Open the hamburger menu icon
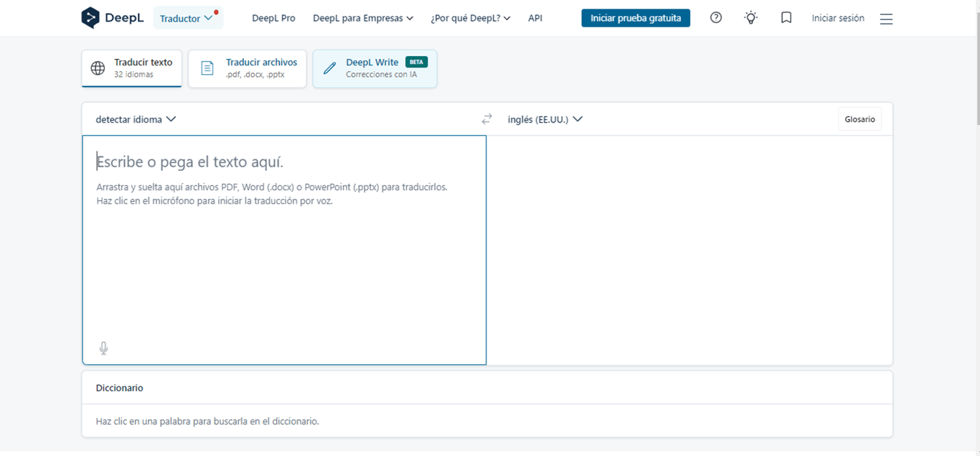The image size is (980, 456). click(886, 19)
